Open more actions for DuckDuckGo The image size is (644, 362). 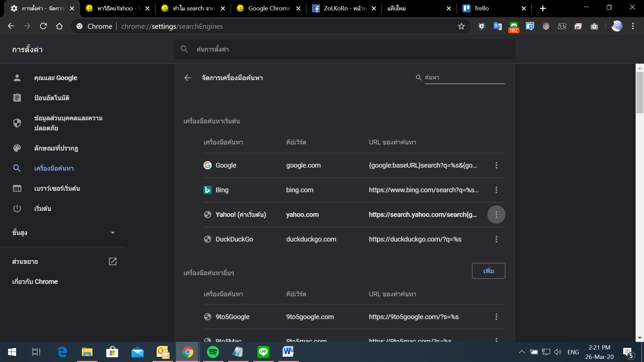[x=496, y=239]
